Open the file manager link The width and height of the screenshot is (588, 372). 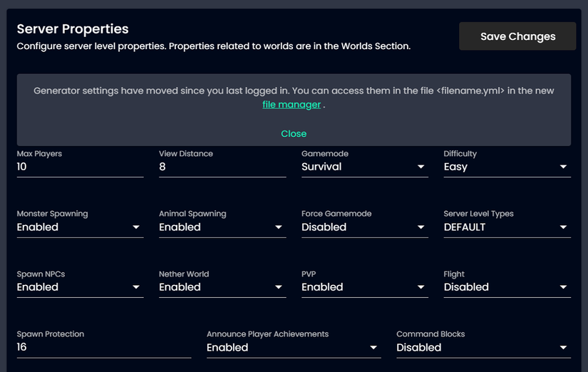coord(292,105)
